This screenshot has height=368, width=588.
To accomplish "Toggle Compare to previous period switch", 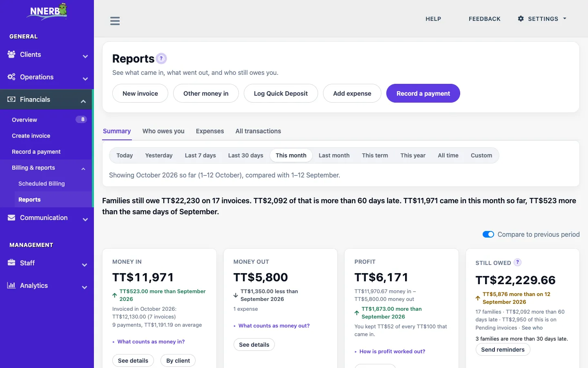I will [488, 234].
